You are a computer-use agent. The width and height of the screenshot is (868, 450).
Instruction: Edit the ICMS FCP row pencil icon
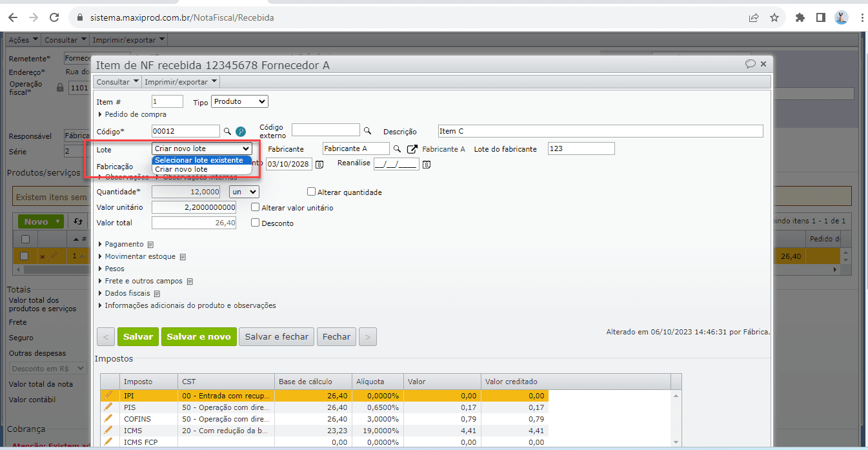[x=108, y=442]
